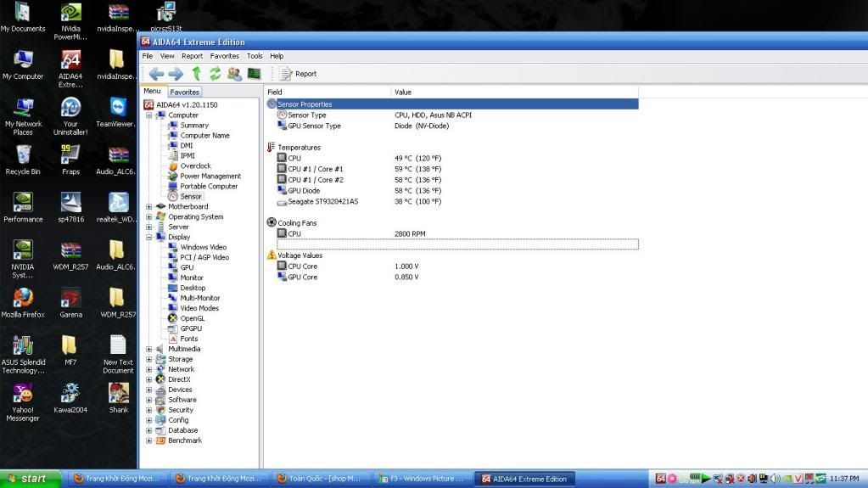The image size is (868, 488).
Task: Open the Tools menu
Action: 255,56
